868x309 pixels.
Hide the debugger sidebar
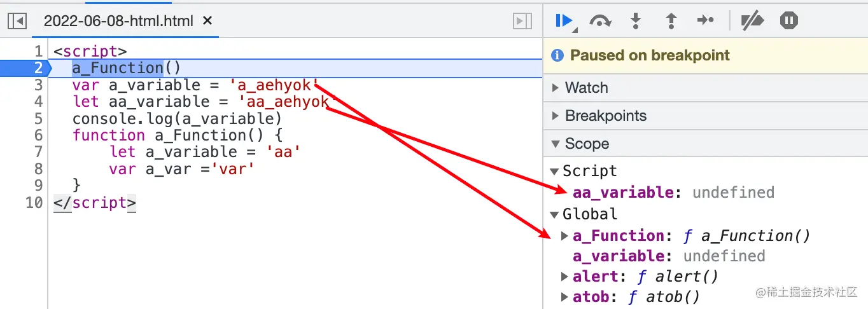tap(522, 21)
